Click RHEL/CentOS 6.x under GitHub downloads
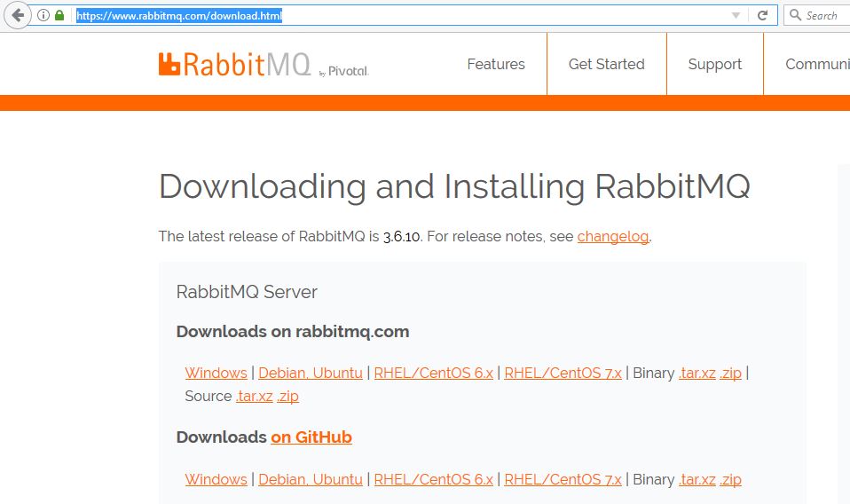This screenshot has width=850, height=504. (433, 480)
